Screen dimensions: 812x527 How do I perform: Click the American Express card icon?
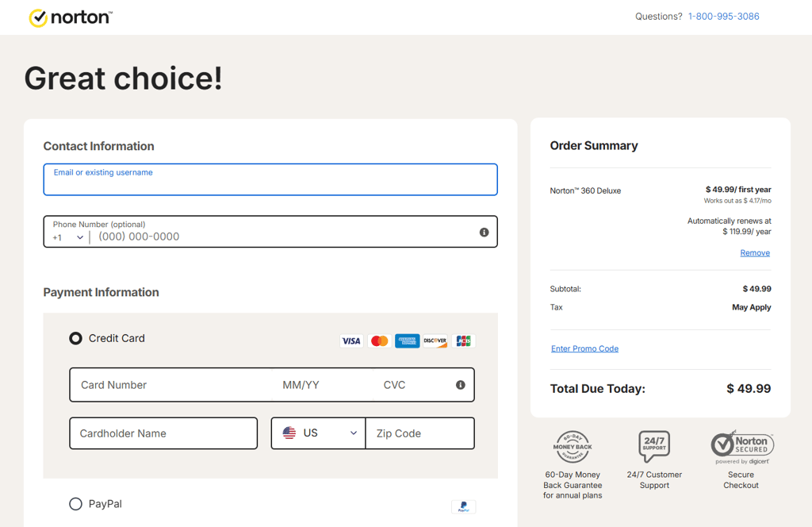coord(408,341)
